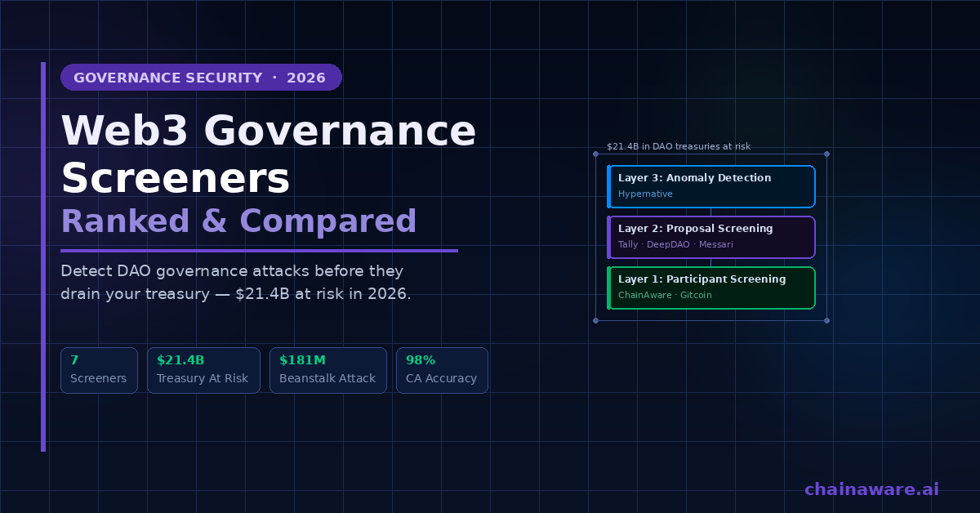Click the Hypernative label in Layer 3
Viewport: 980px width, 513px height.
pyautogui.click(x=645, y=194)
